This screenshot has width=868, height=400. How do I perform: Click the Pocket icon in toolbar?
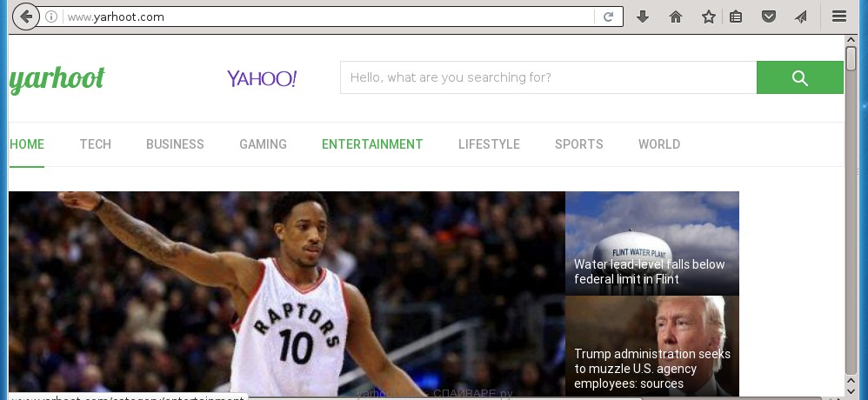(769, 17)
